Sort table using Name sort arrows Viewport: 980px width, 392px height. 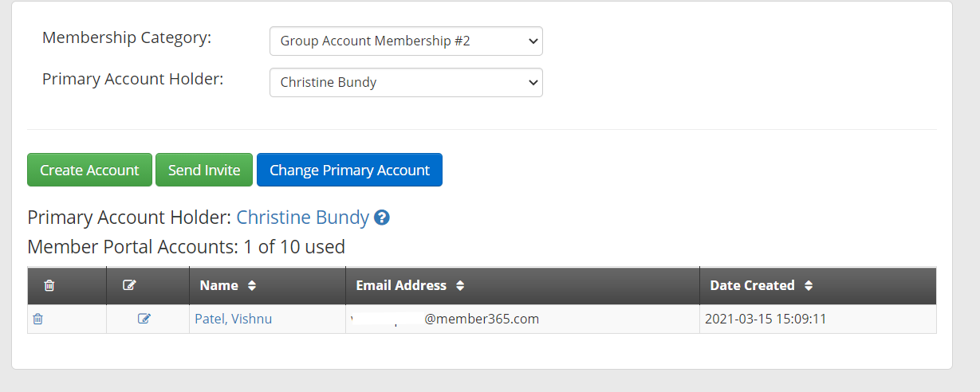pos(252,285)
